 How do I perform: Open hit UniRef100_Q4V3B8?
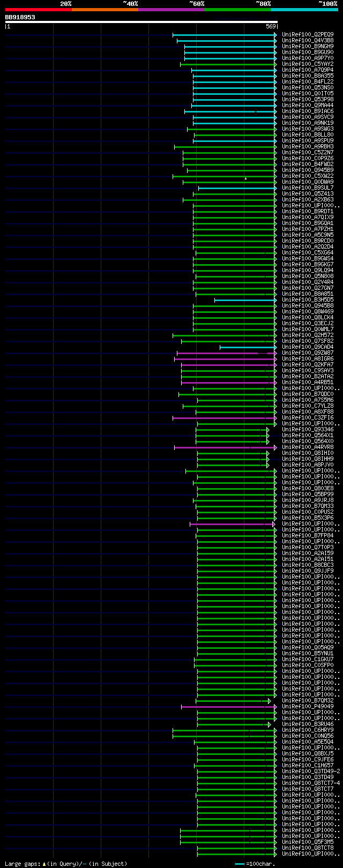(x=308, y=40)
